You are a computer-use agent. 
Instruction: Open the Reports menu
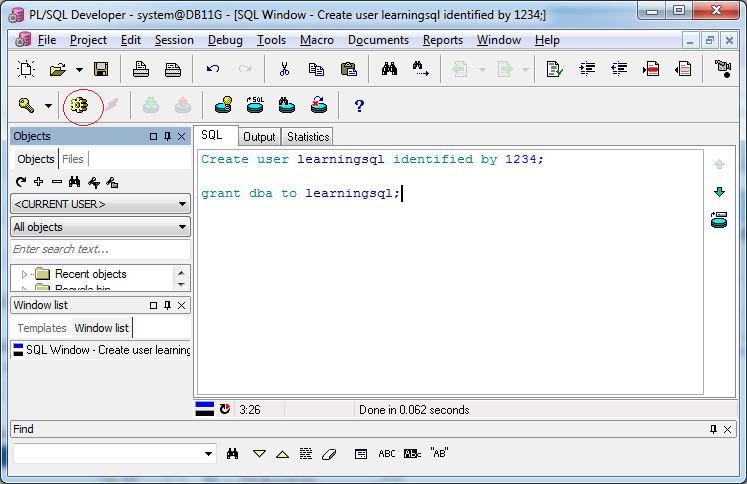pos(443,40)
